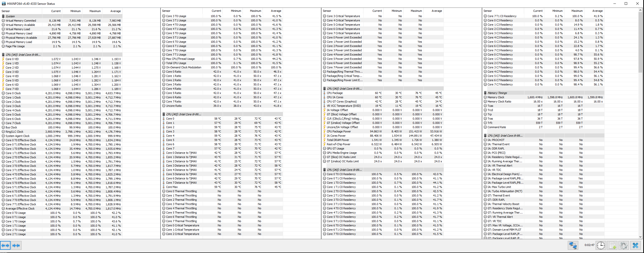The image size is (644, 253).
Task: Click the thermometer icon beside VR VCC Temperature (SVID)
Action: [x=325, y=106]
